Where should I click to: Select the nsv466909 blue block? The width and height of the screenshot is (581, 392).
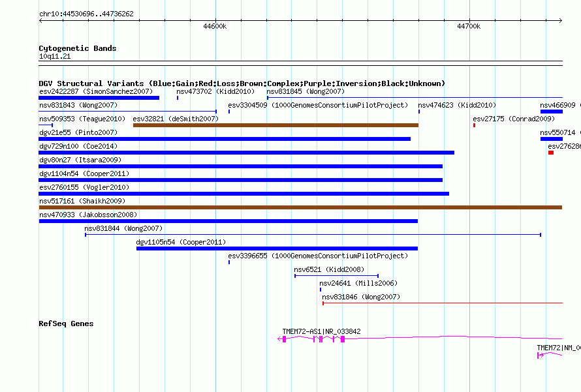click(552, 112)
